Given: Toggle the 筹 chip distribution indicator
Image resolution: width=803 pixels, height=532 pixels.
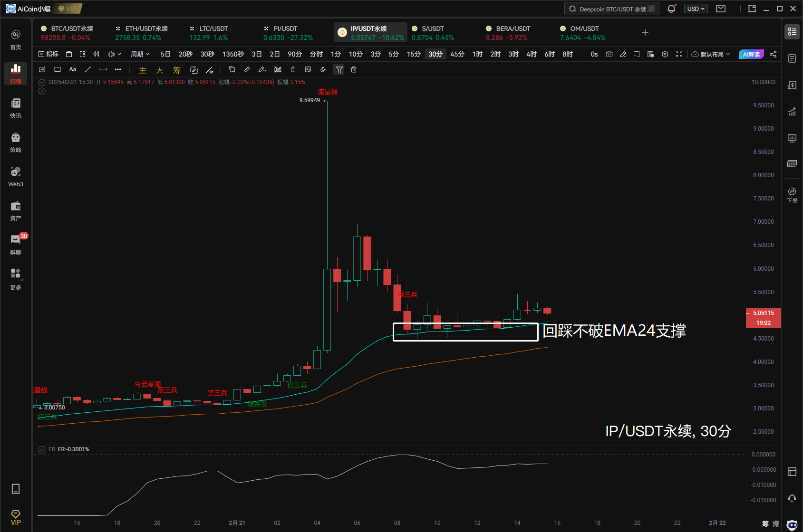Looking at the screenshot, I should (x=177, y=70).
